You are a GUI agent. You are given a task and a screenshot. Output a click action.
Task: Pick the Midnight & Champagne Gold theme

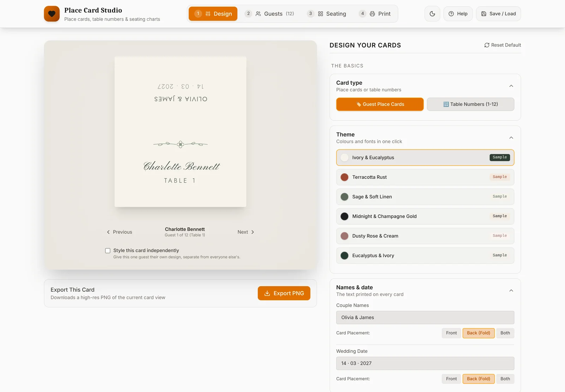(425, 216)
